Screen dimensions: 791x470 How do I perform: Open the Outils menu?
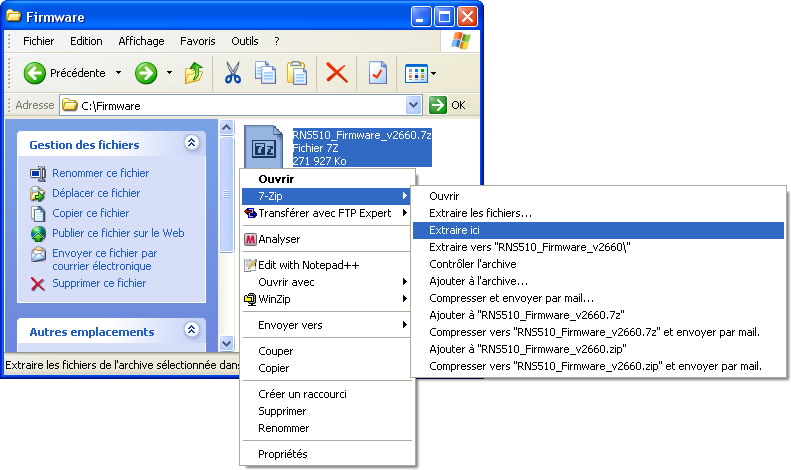245,41
